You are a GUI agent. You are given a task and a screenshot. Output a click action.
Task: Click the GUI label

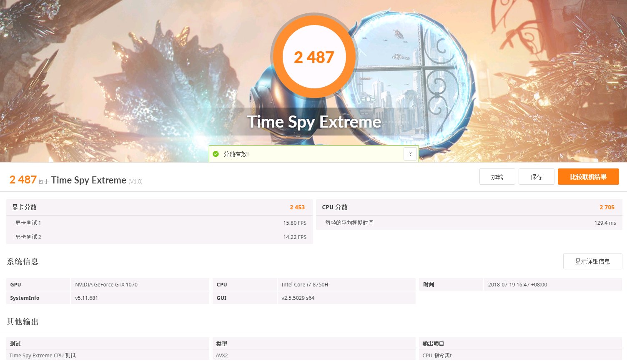(221, 298)
